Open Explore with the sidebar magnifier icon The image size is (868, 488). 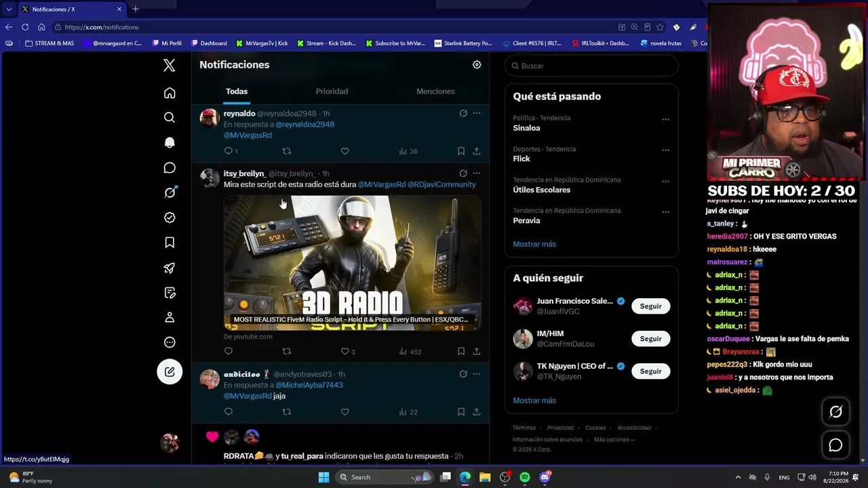(170, 118)
